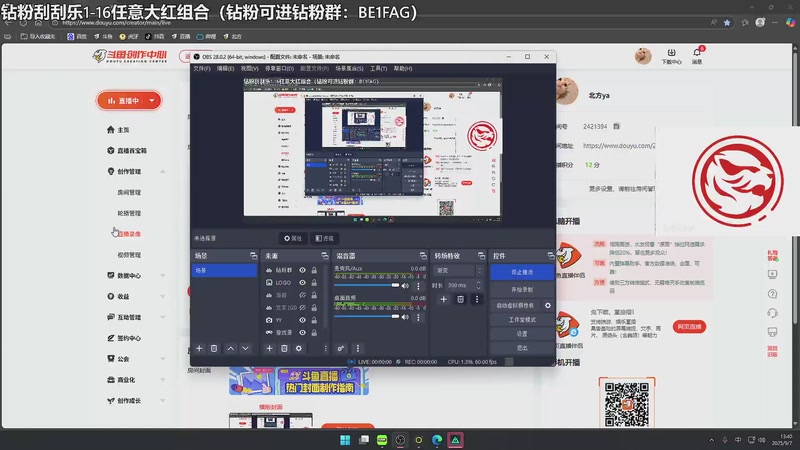Add a scene transition with plus icon
This screenshot has height=450, width=800.
pyautogui.click(x=443, y=299)
